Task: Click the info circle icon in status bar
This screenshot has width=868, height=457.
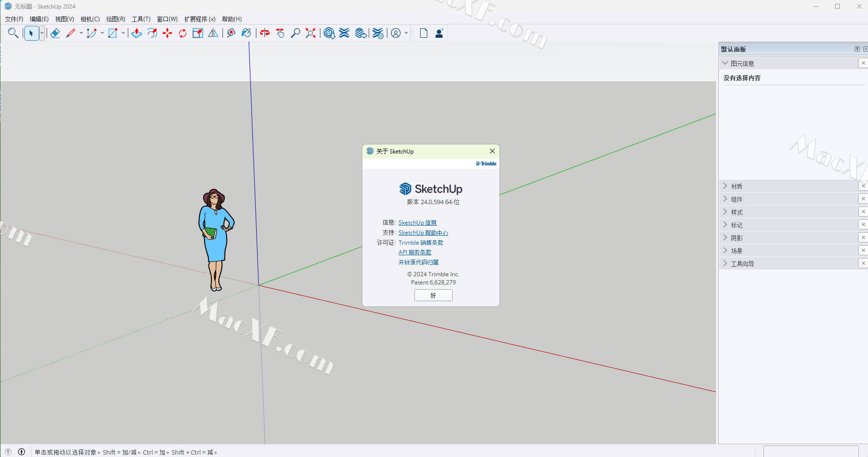Action: [22, 452]
